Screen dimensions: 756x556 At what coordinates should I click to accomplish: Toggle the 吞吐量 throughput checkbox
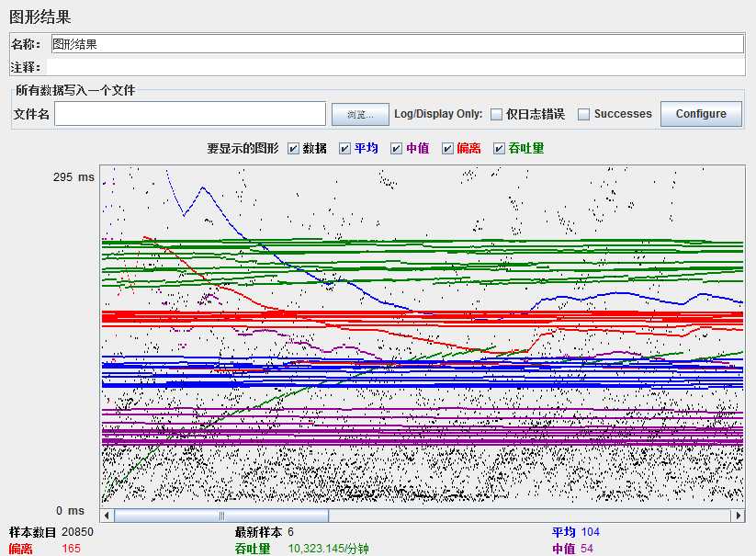point(499,149)
